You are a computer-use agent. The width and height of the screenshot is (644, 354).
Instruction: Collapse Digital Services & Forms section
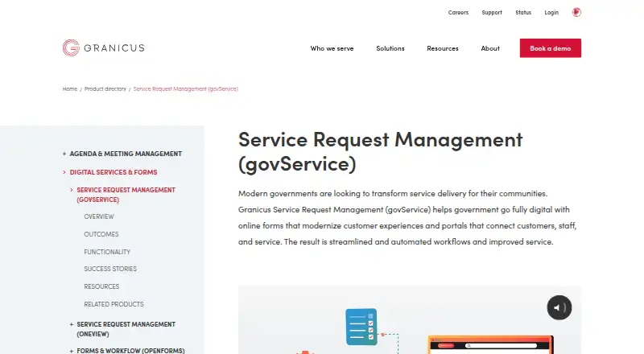pos(64,172)
